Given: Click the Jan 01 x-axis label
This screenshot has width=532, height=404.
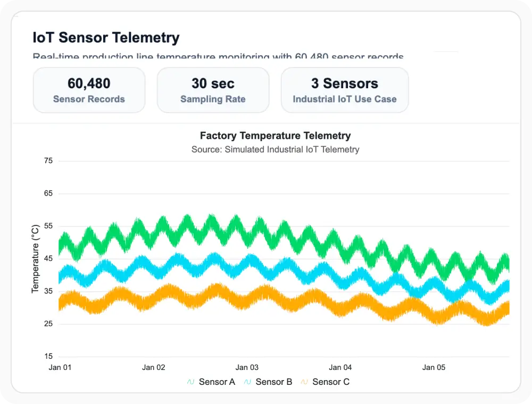Looking at the screenshot, I should tap(60, 367).
